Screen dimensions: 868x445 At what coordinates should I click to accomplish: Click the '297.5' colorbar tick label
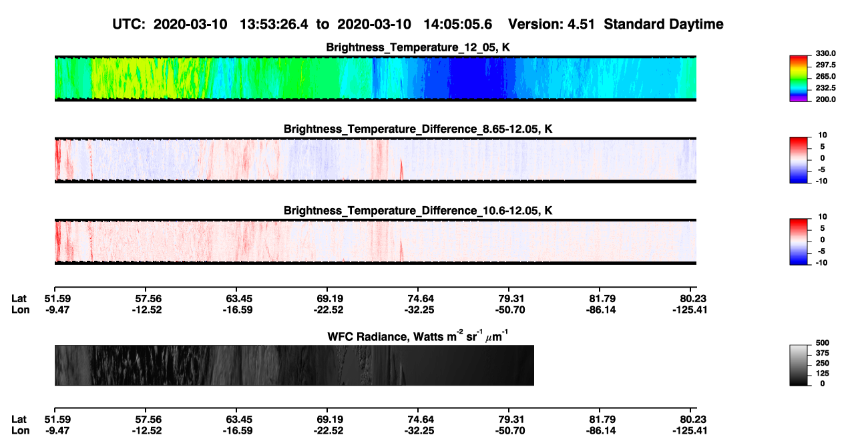click(x=827, y=65)
